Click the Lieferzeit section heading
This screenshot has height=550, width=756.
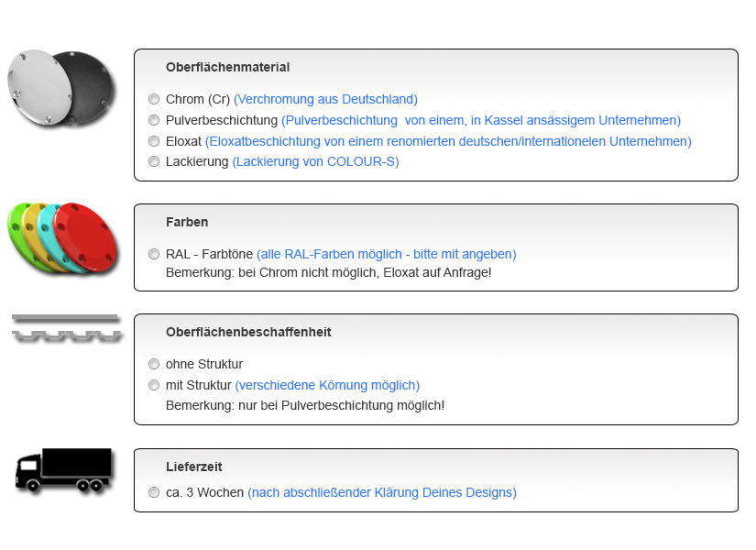pos(193,467)
